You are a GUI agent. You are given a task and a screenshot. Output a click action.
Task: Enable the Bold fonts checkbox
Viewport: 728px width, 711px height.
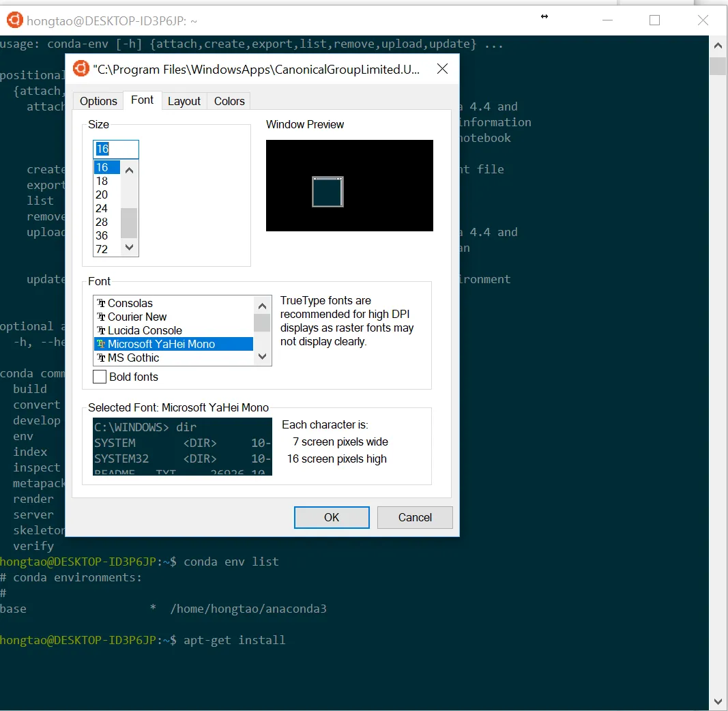point(100,377)
